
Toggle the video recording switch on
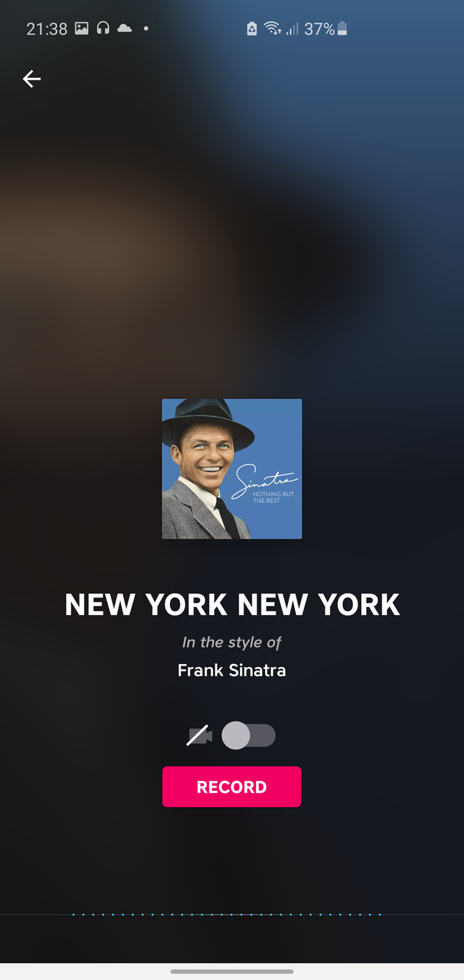point(249,735)
